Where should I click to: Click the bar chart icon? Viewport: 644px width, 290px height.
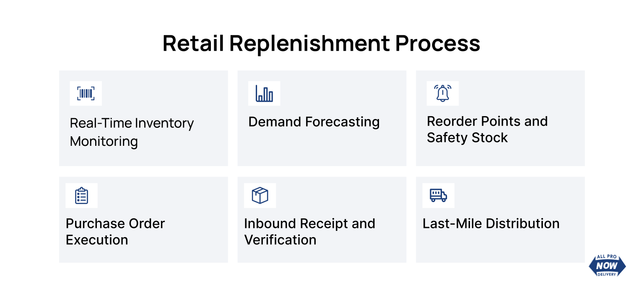click(264, 93)
